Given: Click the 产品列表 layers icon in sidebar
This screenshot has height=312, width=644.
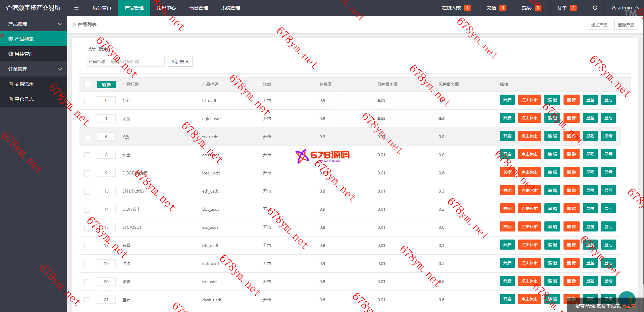Looking at the screenshot, I should [x=11, y=39].
